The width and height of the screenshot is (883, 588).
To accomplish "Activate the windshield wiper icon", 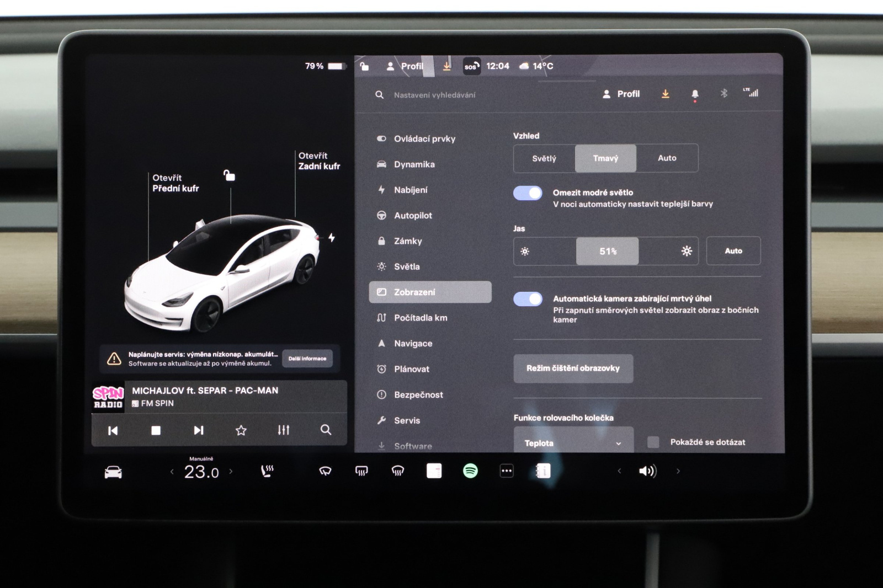I will point(325,471).
